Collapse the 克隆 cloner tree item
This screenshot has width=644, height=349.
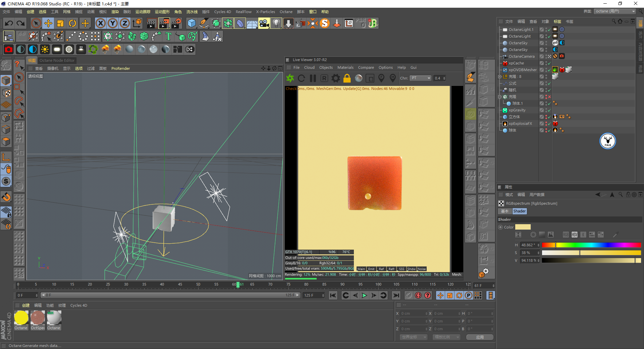[500, 97]
